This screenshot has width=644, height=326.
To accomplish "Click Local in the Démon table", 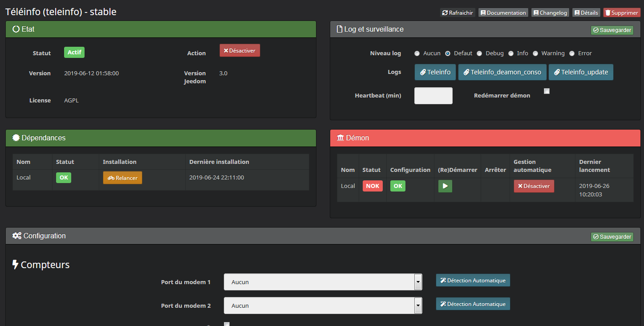I will pyautogui.click(x=348, y=186).
